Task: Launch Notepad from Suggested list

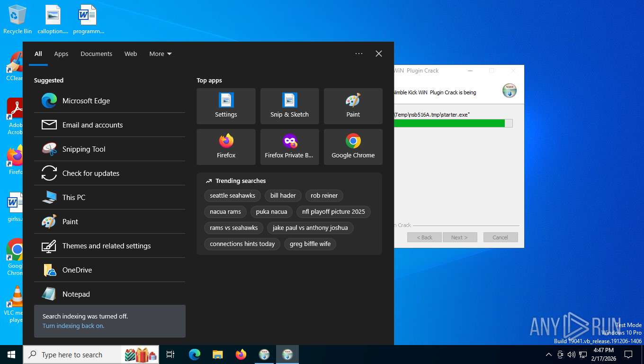Action: 109,294
